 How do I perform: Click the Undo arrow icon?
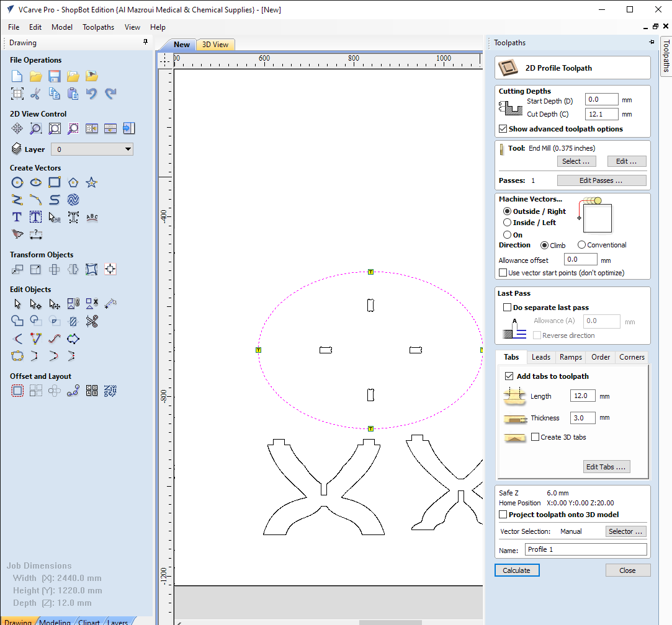91,94
